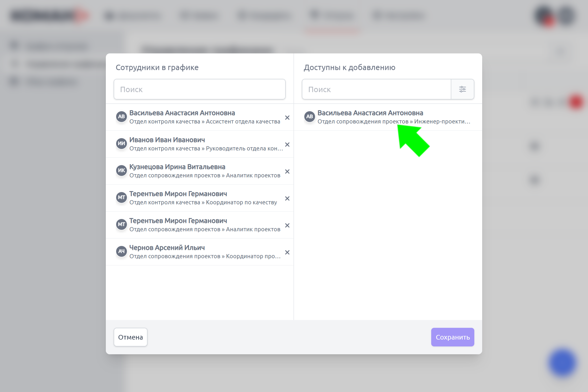Remove Васильева Анастасия Антоновна from the schedule

287,118
